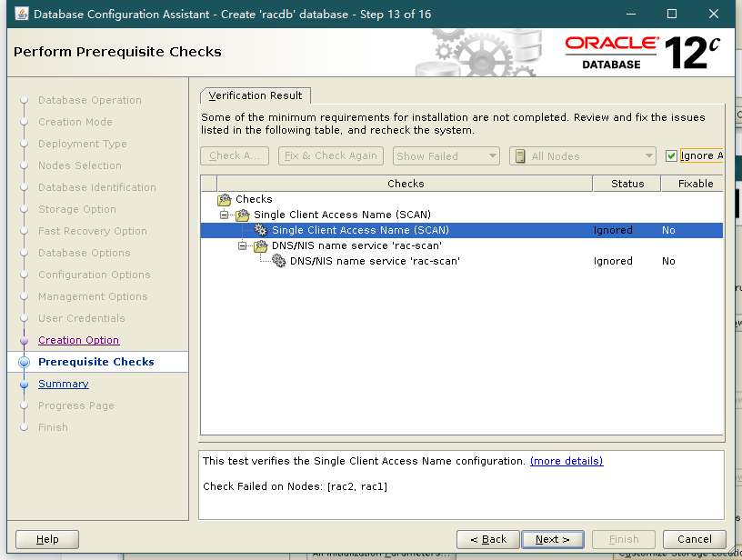
Task: Click the disabled Finish button
Action: point(624,539)
